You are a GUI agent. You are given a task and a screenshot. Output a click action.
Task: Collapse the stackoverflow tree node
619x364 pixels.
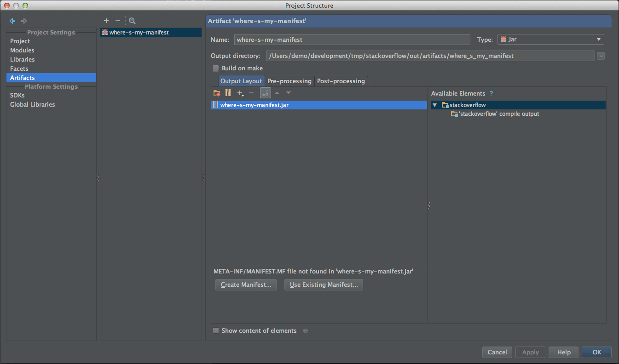pyautogui.click(x=434, y=105)
